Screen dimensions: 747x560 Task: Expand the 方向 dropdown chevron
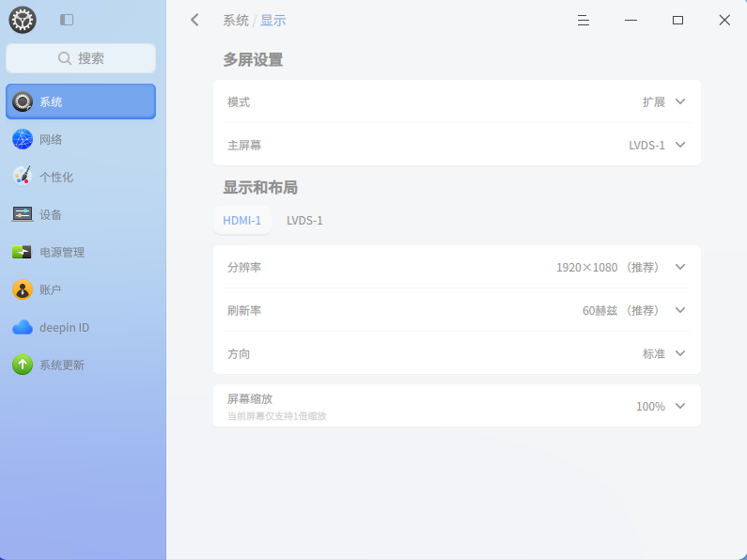[680, 353]
